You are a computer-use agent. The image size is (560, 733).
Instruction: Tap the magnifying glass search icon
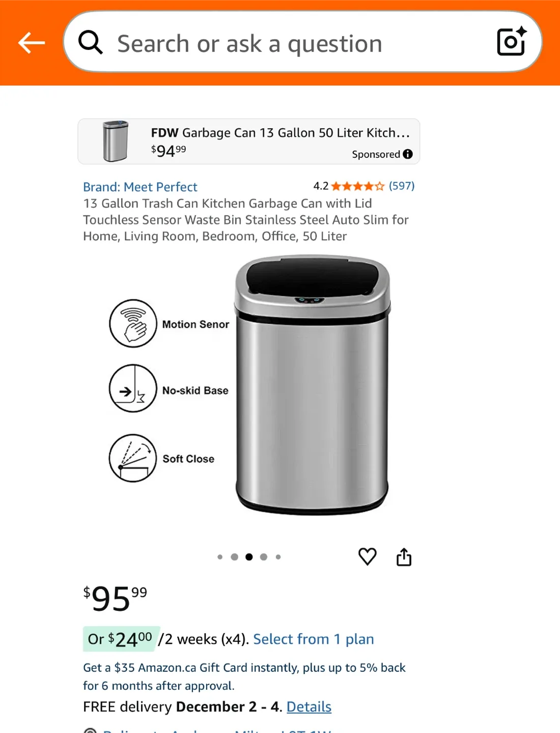point(91,43)
